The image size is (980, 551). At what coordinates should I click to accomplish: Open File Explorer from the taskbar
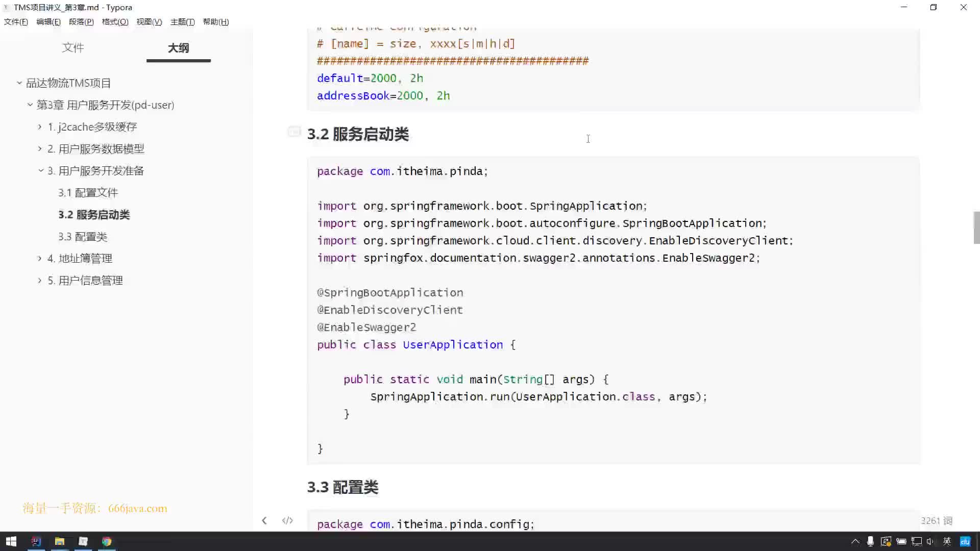pyautogui.click(x=60, y=541)
